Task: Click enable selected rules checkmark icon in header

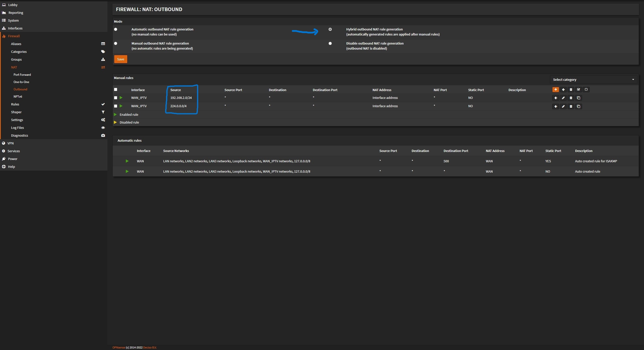Action: (578, 90)
